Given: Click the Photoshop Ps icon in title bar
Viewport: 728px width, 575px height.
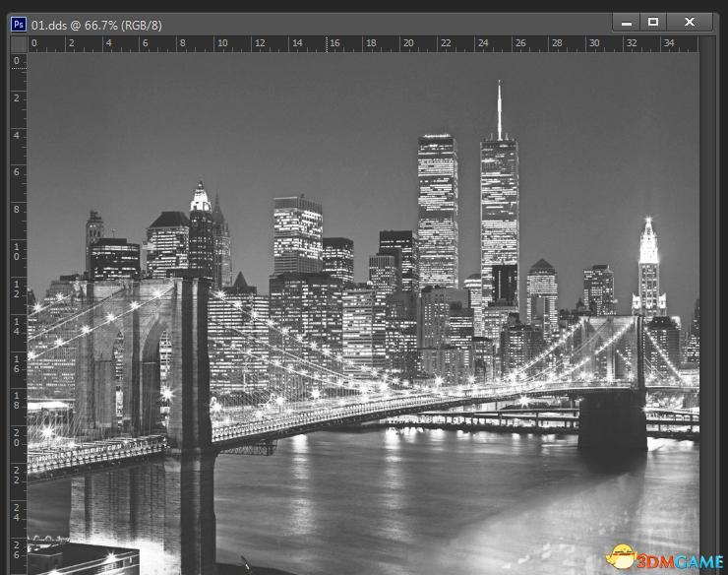Looking at the screenshot, I should click(18, 23).
